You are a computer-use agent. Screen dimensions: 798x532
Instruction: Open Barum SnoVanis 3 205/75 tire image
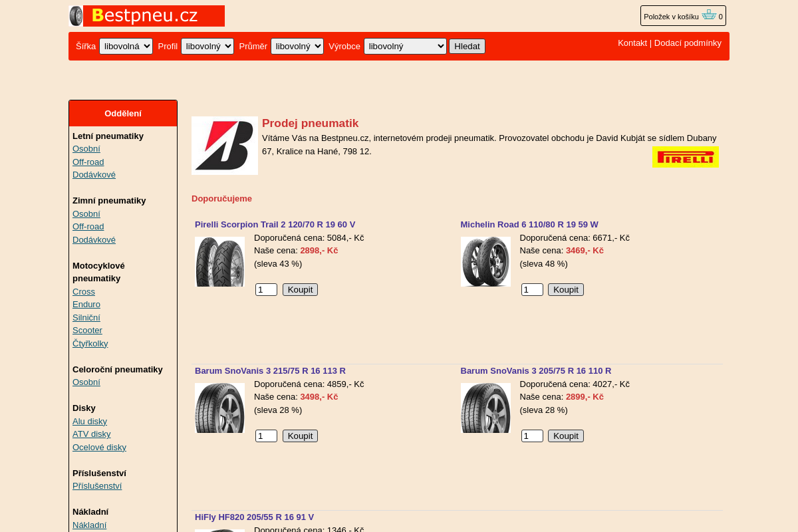[485, 408]
